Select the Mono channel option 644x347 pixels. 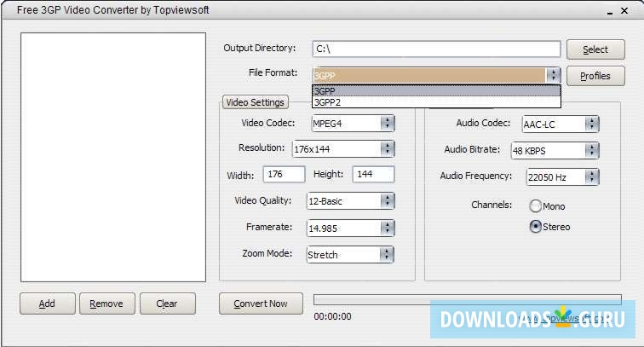pyautogui.click(x=536, y=206)
